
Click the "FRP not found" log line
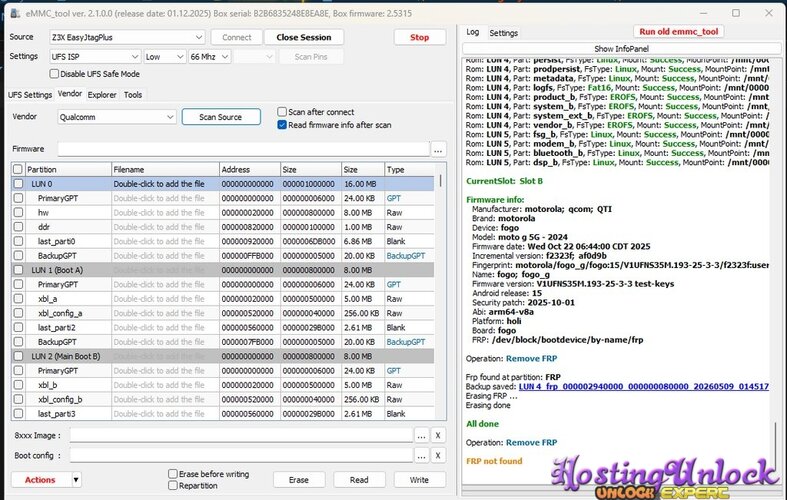pyautogui.click(x=494, y=461)
